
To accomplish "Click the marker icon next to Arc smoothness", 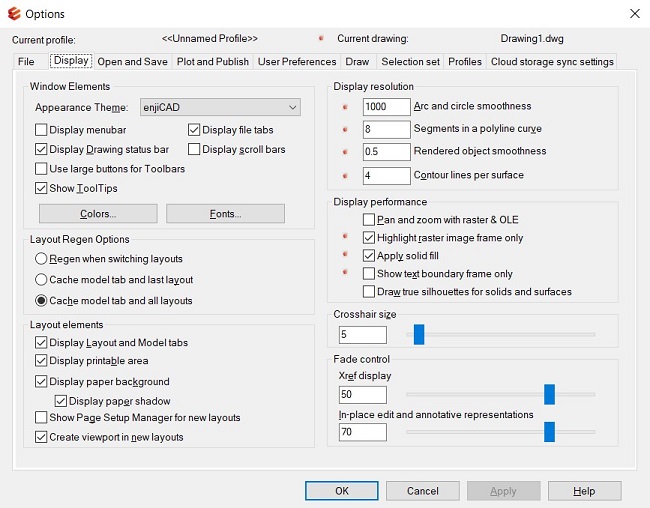I will coord(345,107).
